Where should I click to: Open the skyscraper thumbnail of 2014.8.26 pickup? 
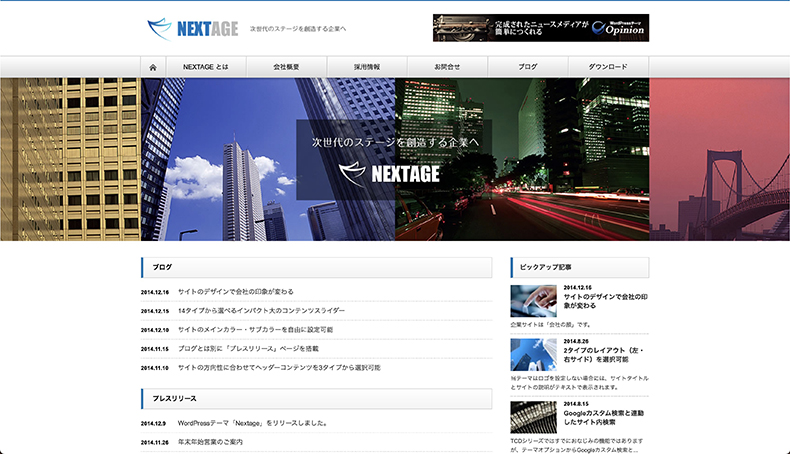533,355
